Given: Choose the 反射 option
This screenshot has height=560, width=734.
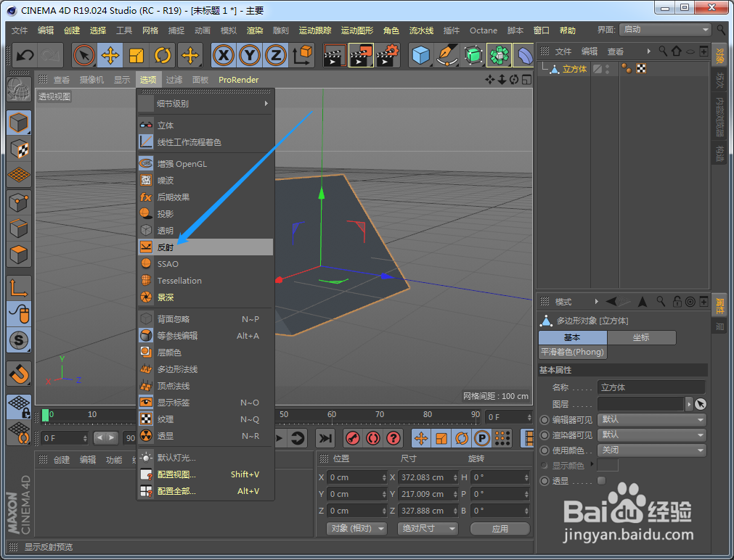Looking at the screenshot, I should pyautogui.click(x=205, y=247).
